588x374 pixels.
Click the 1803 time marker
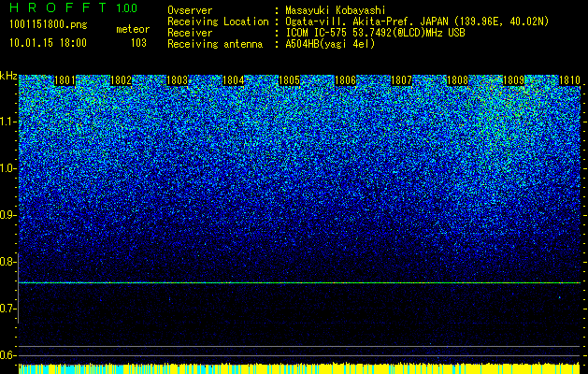point(177,80)
